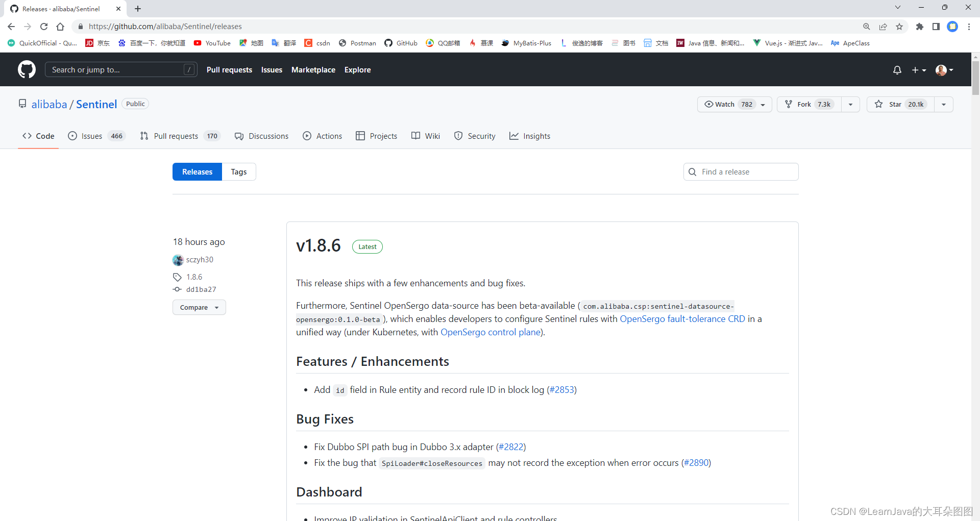Screen dimensions: 980x521
Task: Expand the Fork options dropdown arrow
Action: click(851, 104)
